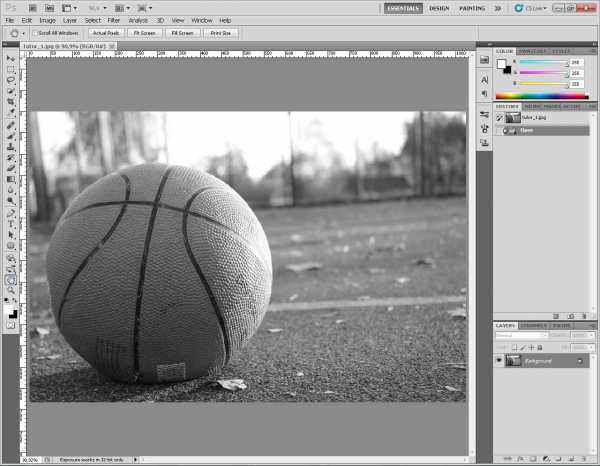The height and width of the screenshot is (466, 600).
Task: Expand more workspaces chevron
Action: point(497,8)
